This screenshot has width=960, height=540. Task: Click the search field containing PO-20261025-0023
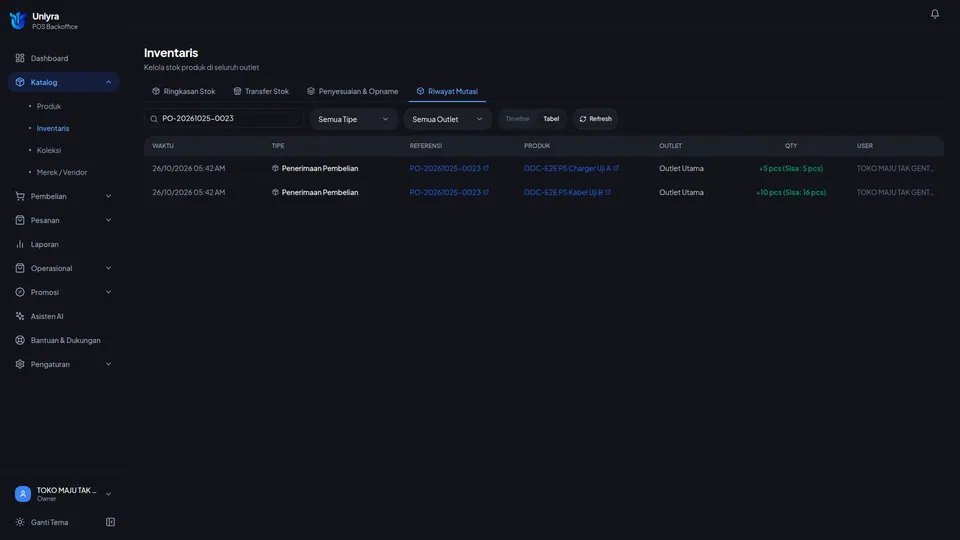(224, 119)
